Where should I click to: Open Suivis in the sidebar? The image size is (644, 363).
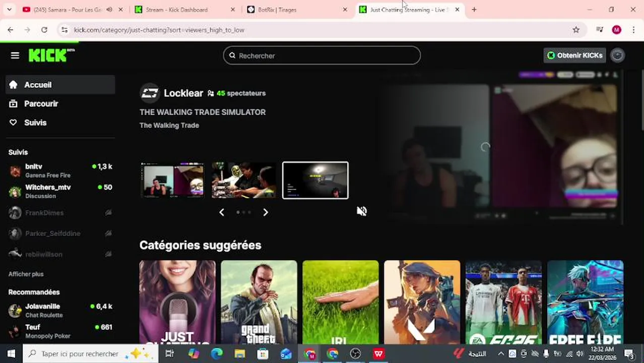click(x=60, y=123)
